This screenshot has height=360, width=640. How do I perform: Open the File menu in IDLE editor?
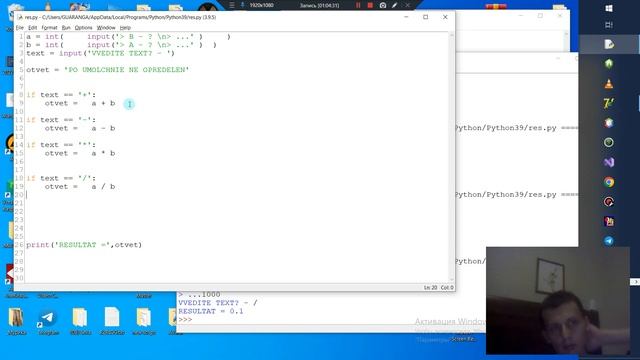click(x=20, y=28)
